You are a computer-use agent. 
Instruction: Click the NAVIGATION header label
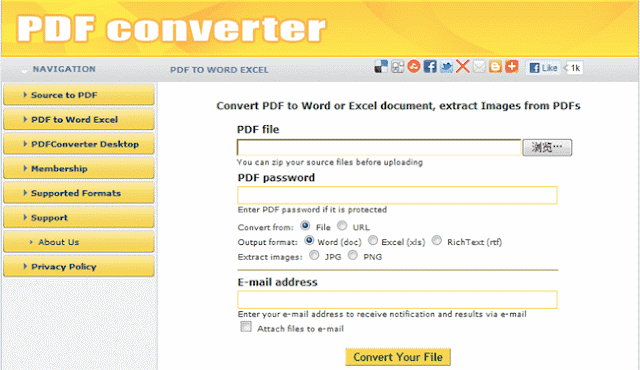point(64,69)
